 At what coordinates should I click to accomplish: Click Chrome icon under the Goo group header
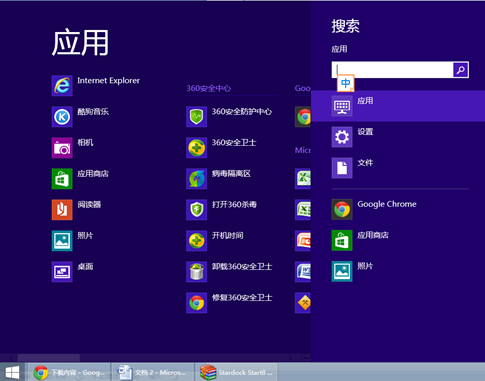[303, 117]
